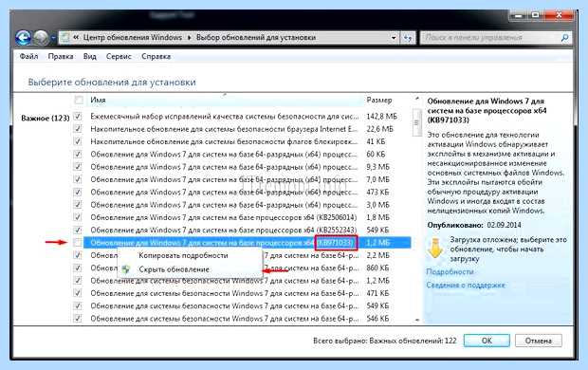This screenshot has width=588, height=370.
Task: Click the list scrollbar up arrow
Action: pyautogui.click(x=417, y=99)
